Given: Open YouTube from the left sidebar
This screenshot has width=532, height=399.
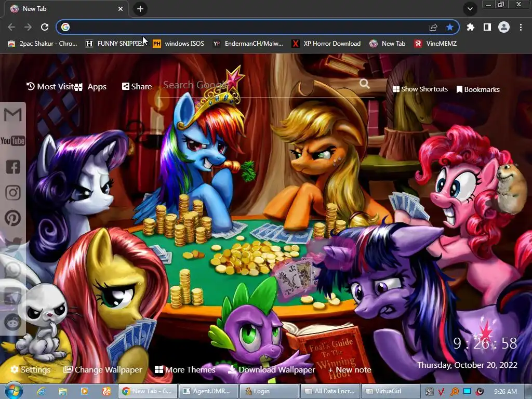Looking at the screenshot, I should (13, 141).
